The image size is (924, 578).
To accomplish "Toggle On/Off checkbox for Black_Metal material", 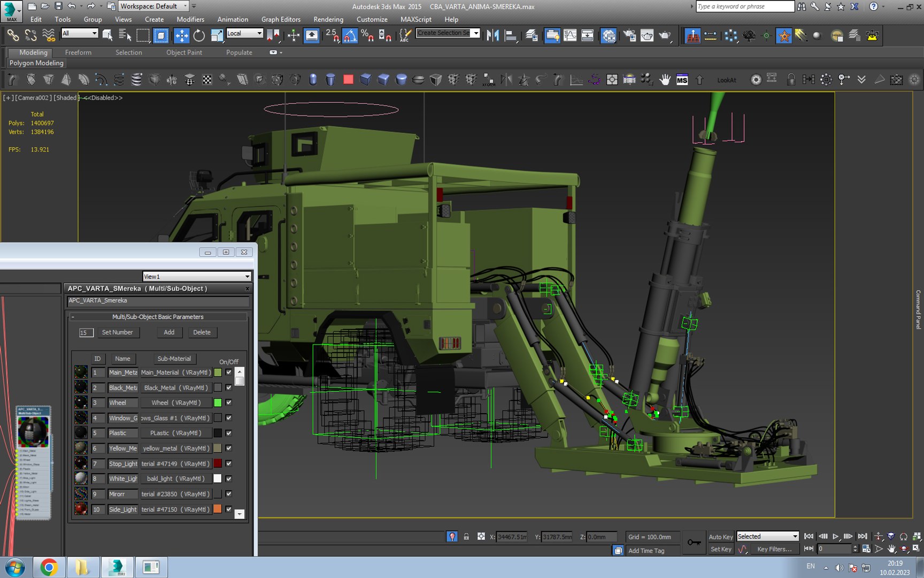I will [x=229, y=387].
